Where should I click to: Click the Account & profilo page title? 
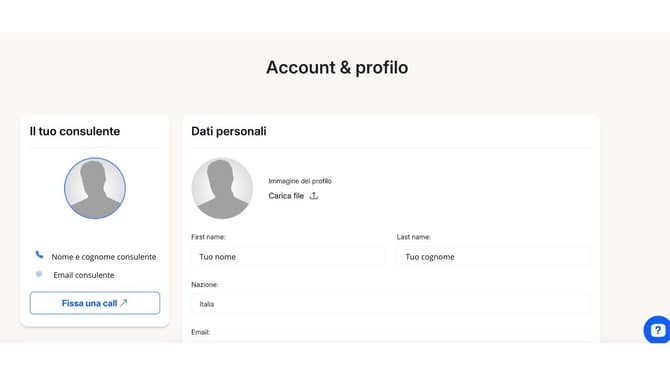tap(337, 68)
